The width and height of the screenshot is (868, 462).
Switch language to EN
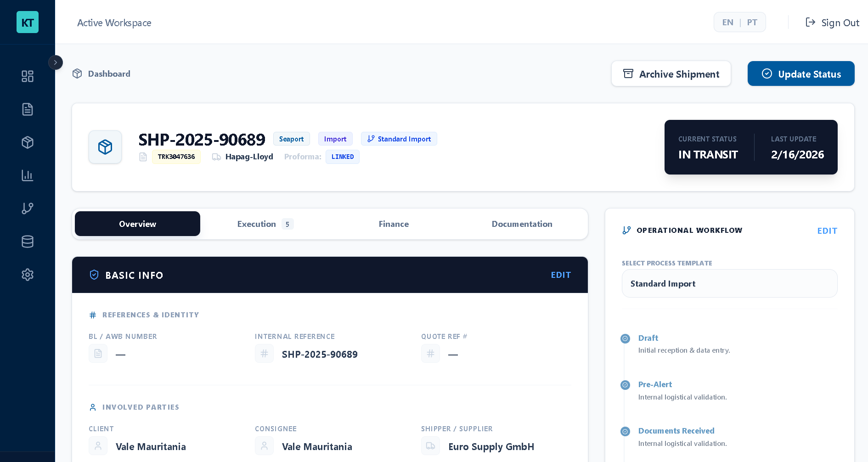coord(727,23)
